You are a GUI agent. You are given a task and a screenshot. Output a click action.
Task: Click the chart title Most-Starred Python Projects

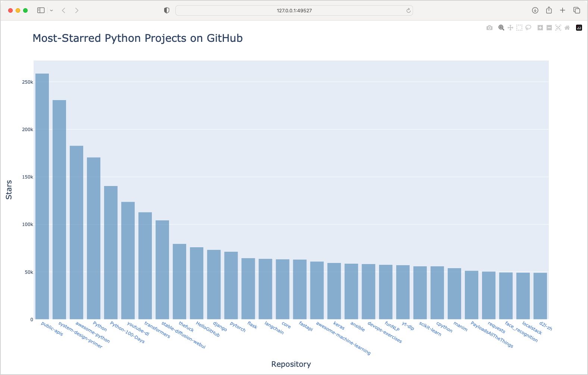pyautogui.click(x=138, y=38)
